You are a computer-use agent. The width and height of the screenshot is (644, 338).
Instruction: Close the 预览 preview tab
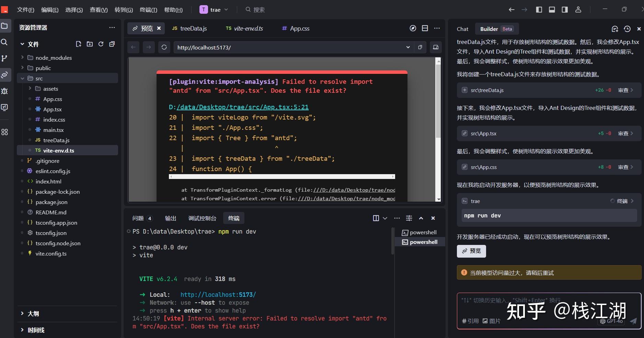159,28
